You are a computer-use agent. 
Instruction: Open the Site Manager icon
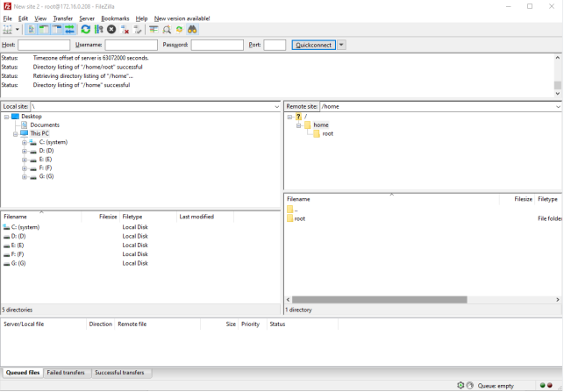(x=9, y=30)
